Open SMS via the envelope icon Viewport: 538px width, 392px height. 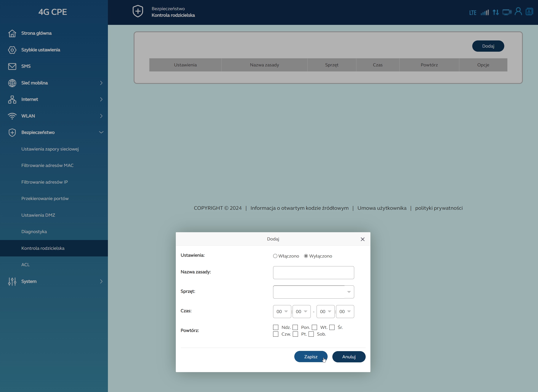click(12, 66)
